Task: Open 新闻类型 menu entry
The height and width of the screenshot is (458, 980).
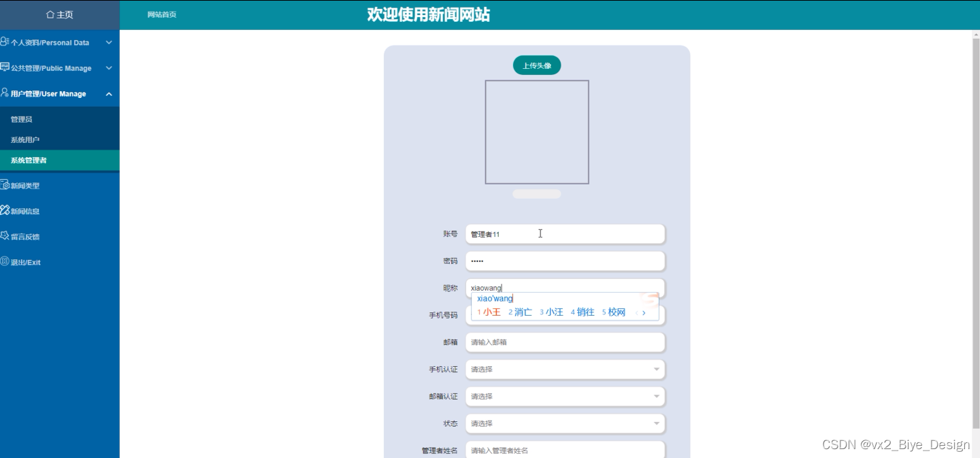Action: tap(60, 185)
